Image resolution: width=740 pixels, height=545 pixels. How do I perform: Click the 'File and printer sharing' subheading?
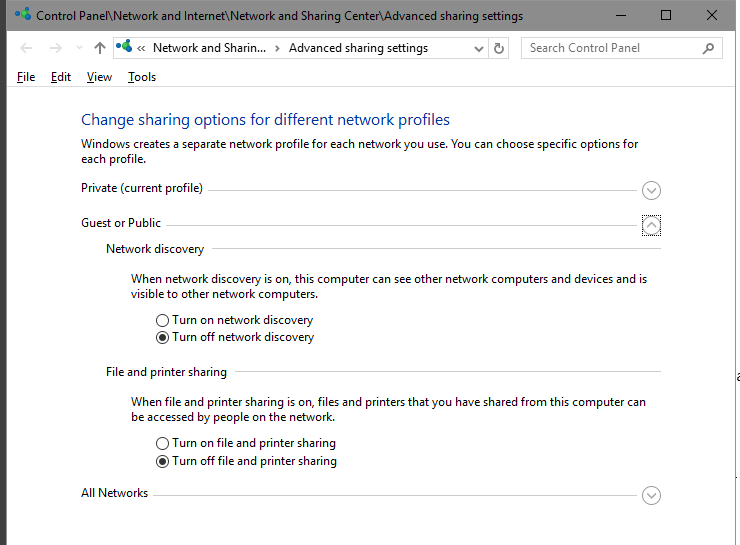[166, 372]
